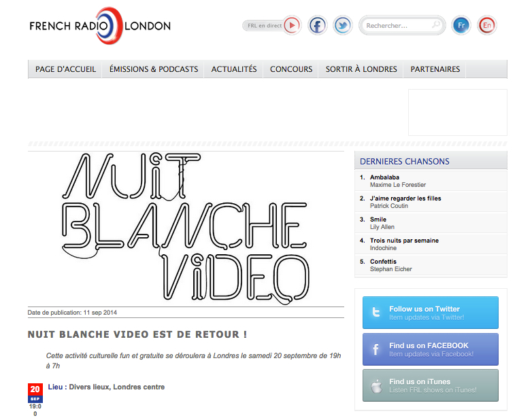The image size is (517, 420).
Task: Click the Apple logo in iTunes button
Action: coord(376,386)
